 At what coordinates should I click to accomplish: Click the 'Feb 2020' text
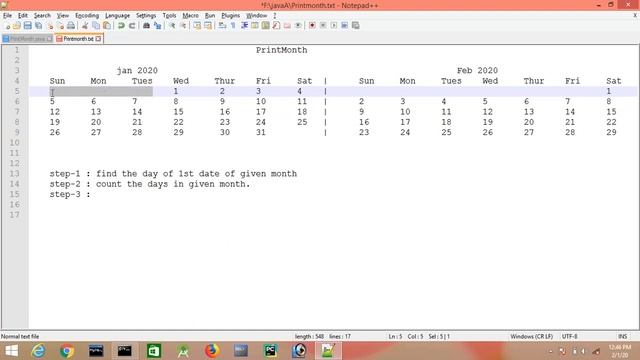tap(477, 71)
